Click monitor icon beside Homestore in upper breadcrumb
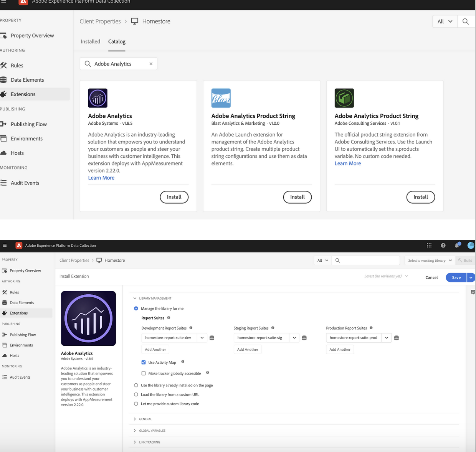Image resolution: width=476 pixels, height=452 pixels. click(134, 21)
